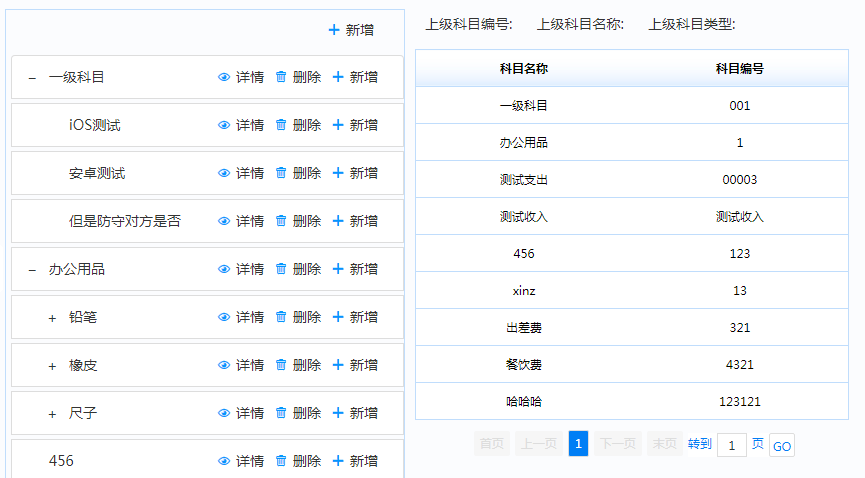Expand the 铅笔 tree node
The width and height of the screenshot is (865, 478).
[x=52, y=317]
